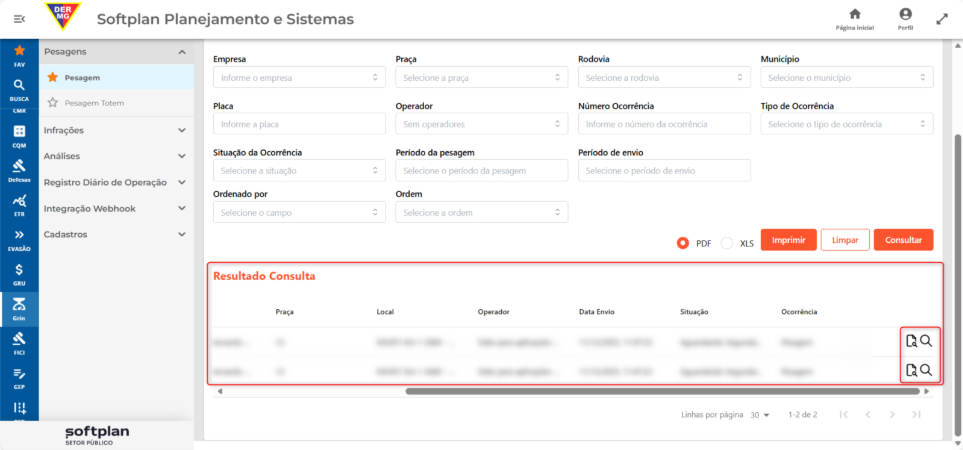Image resolution: width=963 pixels, height=450 pixels.
Task: Open the Rodovia dropdown
Action: coord(665,77)
